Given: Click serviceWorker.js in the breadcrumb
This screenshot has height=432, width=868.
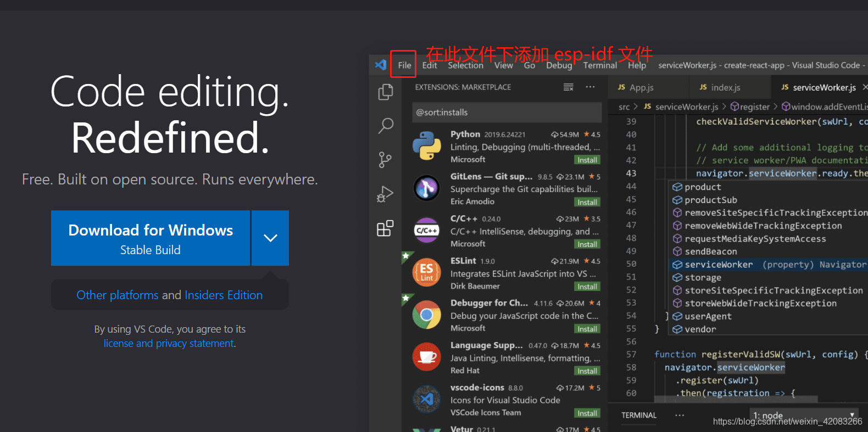Looking at the screenshot, I should tap(687, 107).
